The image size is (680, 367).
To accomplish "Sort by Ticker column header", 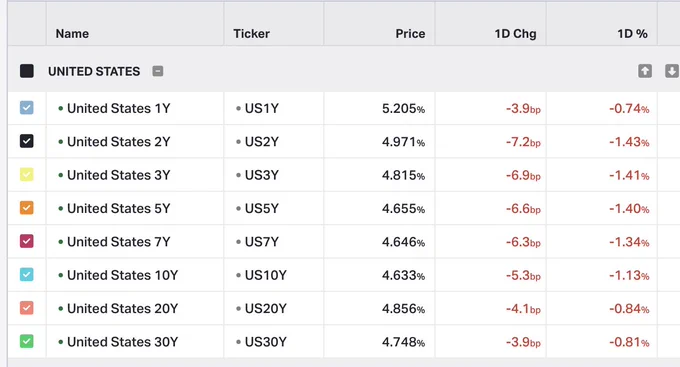I will (x=252, y=33).
